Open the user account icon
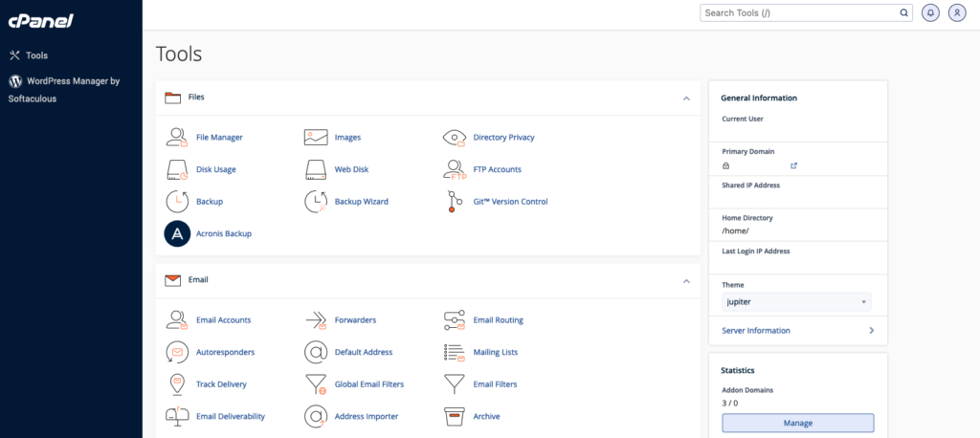This screenshot has width=980, height=438. [957, 12]
